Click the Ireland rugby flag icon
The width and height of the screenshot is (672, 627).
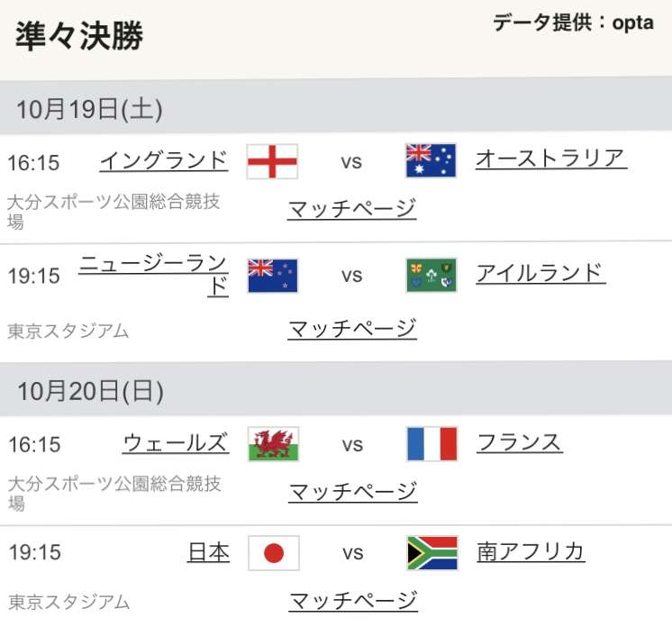(431, 275)
